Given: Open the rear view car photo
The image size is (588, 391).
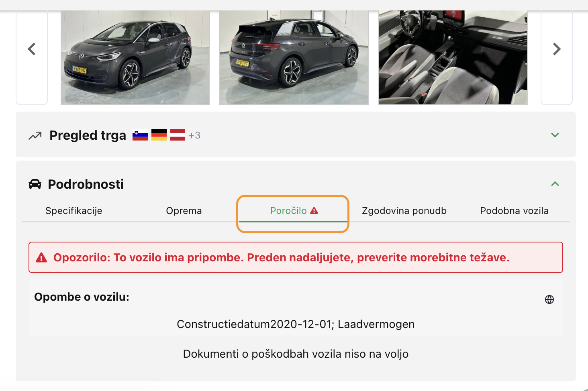Looking at the screenshot, I should point(294,57).
